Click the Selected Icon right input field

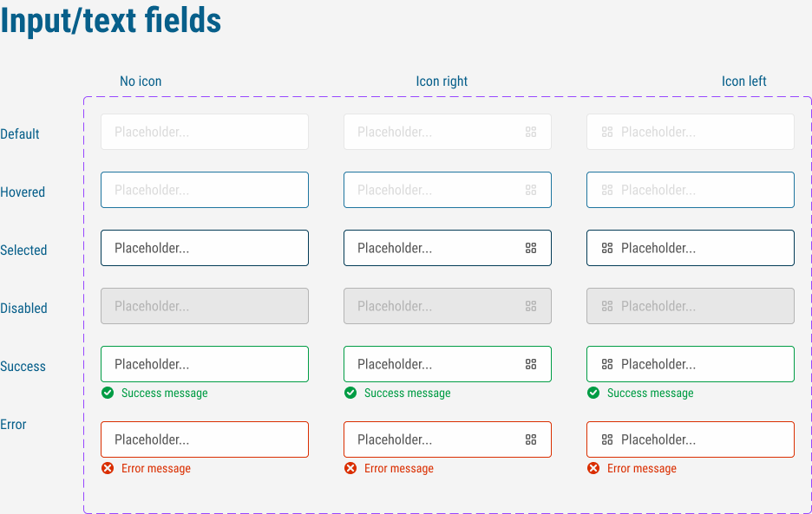click(x=448, y=248)
